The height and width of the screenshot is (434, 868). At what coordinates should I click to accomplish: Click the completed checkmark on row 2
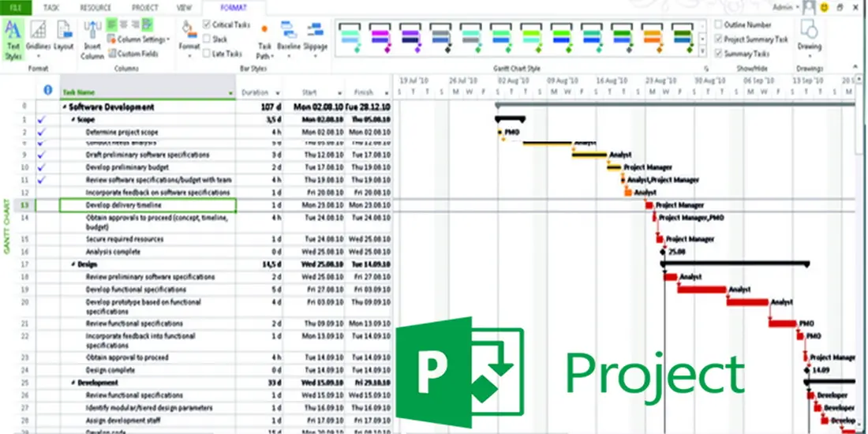(x=40, y=133)
